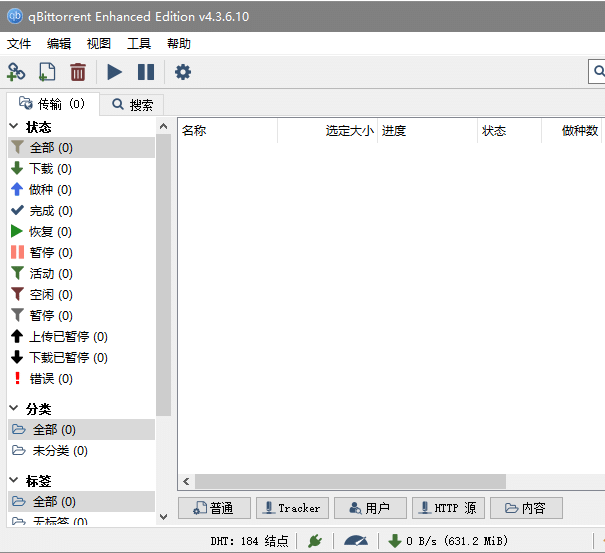The width and height of the screenshot is (605, 553).
Task: Select the 全部 (0) status filter
Action: (81, 147)
